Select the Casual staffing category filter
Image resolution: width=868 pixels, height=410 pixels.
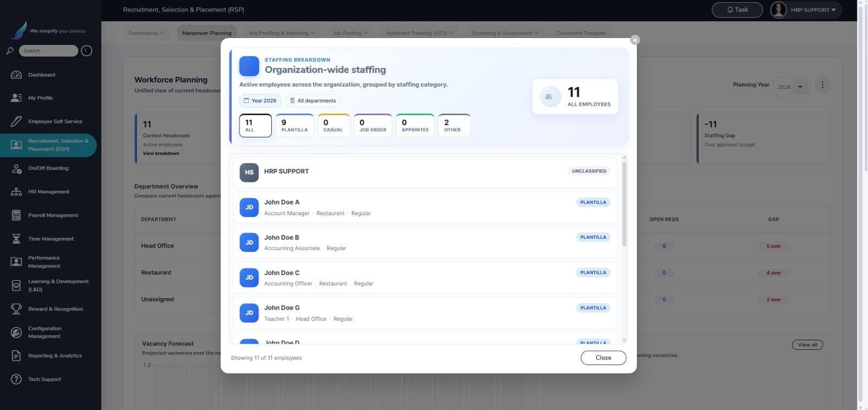point(333,125)
